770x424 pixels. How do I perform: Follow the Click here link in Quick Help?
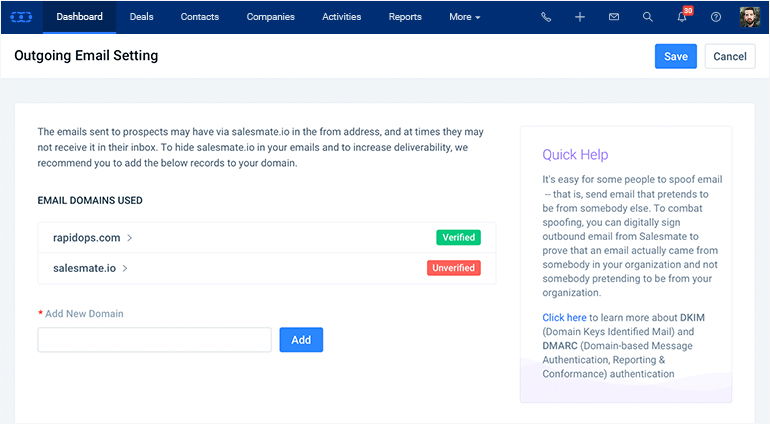564,318
